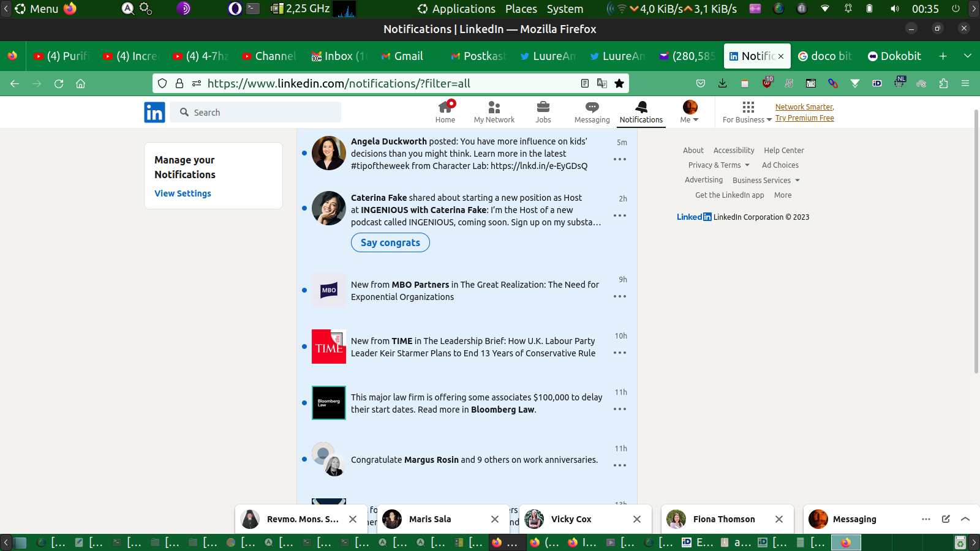Reload the LinkedIn page
The width and height of the screenshot is (980, 551).
click(59, 83)
